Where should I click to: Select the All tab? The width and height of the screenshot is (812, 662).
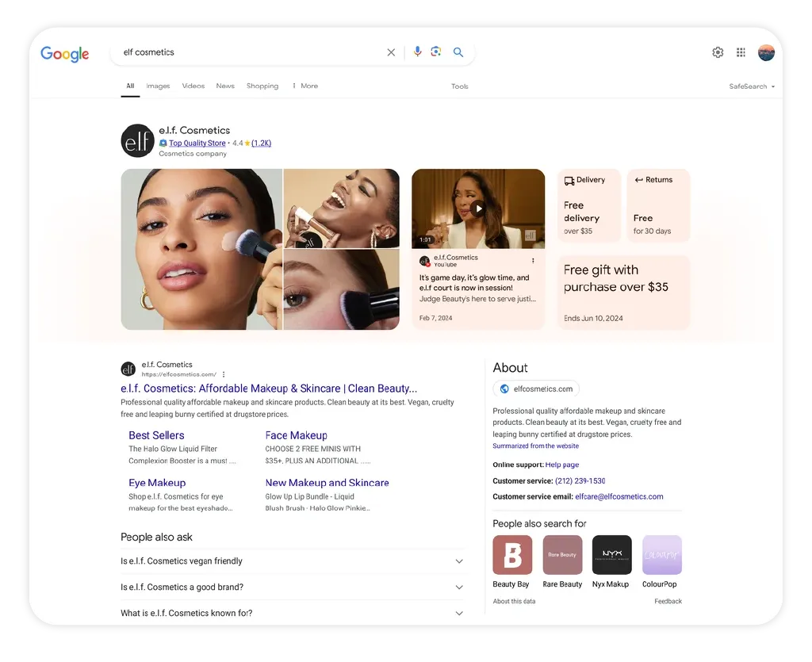coord(131,86)
